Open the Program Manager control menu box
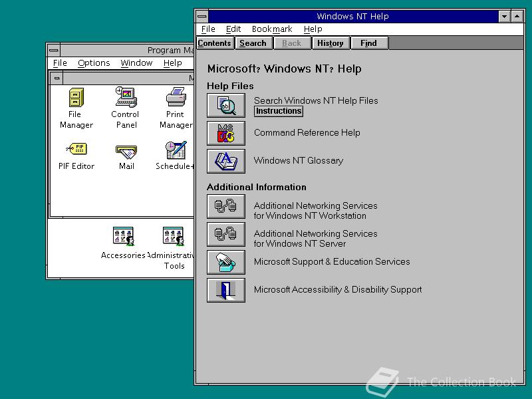Viewport: 532px width, 399px height. click(54, 51)
